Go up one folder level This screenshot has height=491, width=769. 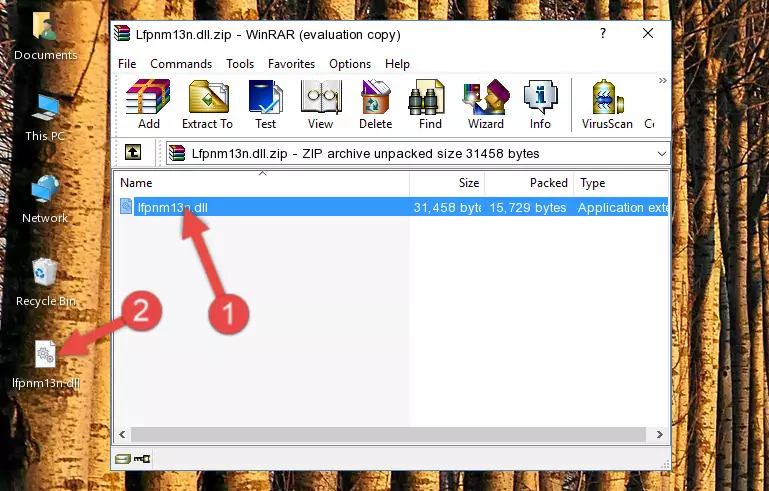pos(133,153)
